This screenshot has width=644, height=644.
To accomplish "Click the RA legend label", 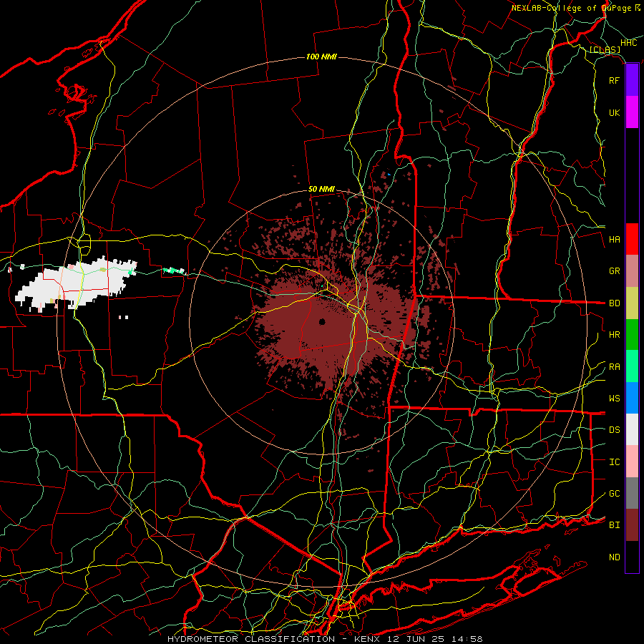I will [x=615, y=367].
